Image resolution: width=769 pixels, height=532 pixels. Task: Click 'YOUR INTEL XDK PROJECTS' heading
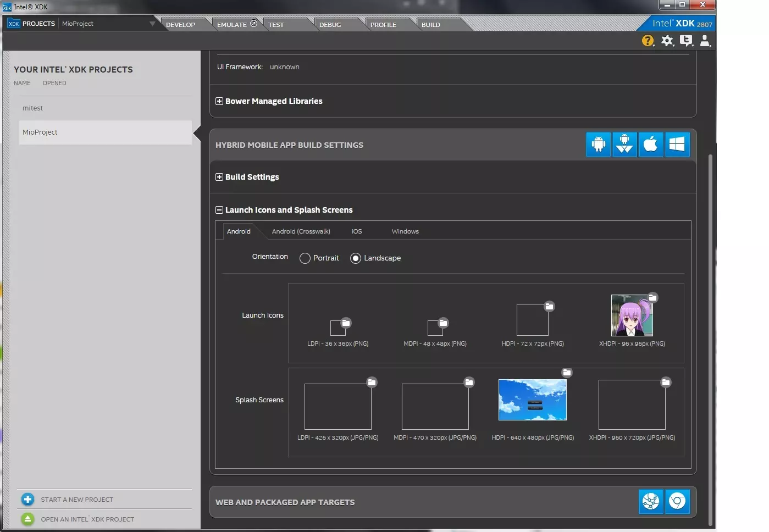(73, 70)
